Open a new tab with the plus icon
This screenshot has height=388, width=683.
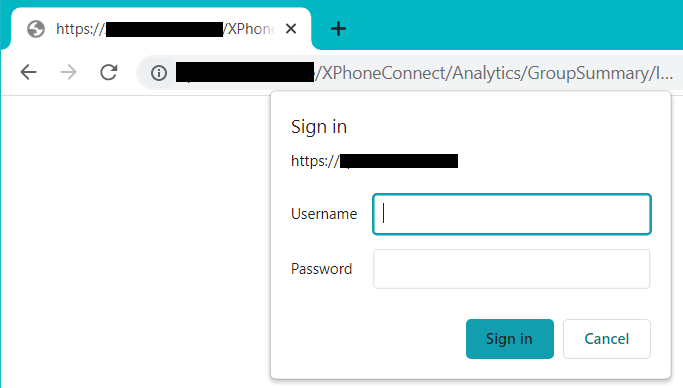[x=338, y=29]
